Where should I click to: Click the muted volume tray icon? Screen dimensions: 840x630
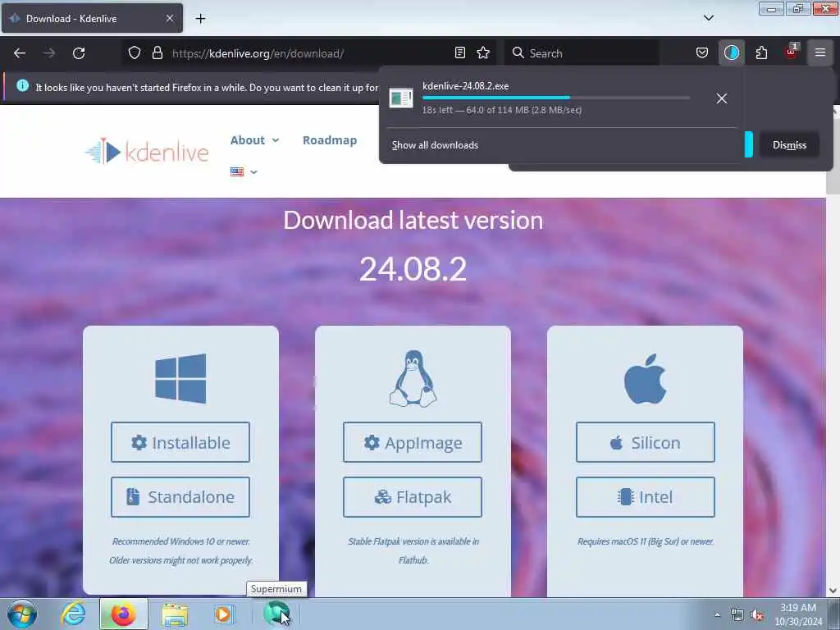757,614
